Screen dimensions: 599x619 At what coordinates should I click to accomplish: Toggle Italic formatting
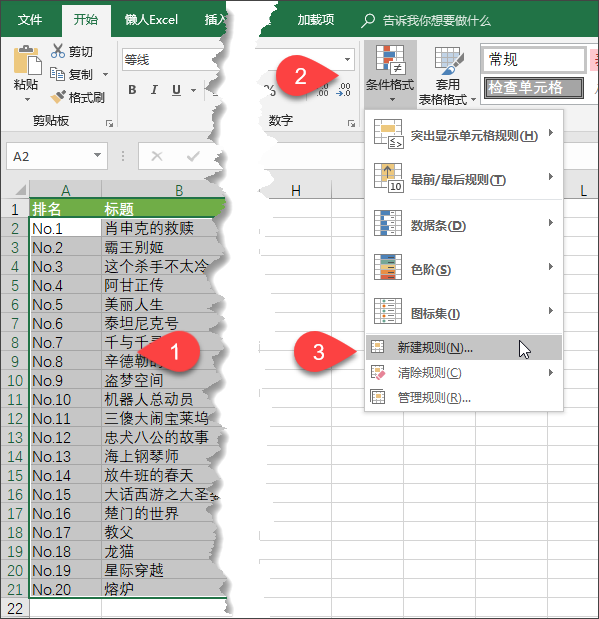154,90
